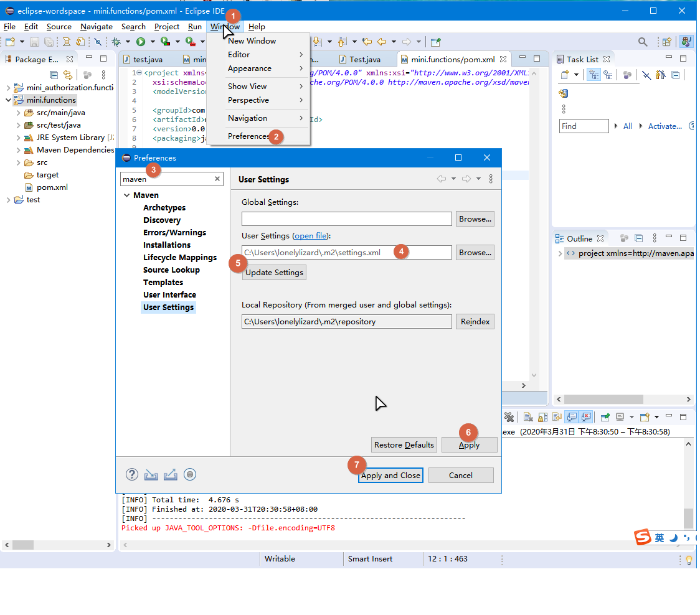Click New Task icon in Task List
This screenshot has width=700, height=615.
coord(565,75)
